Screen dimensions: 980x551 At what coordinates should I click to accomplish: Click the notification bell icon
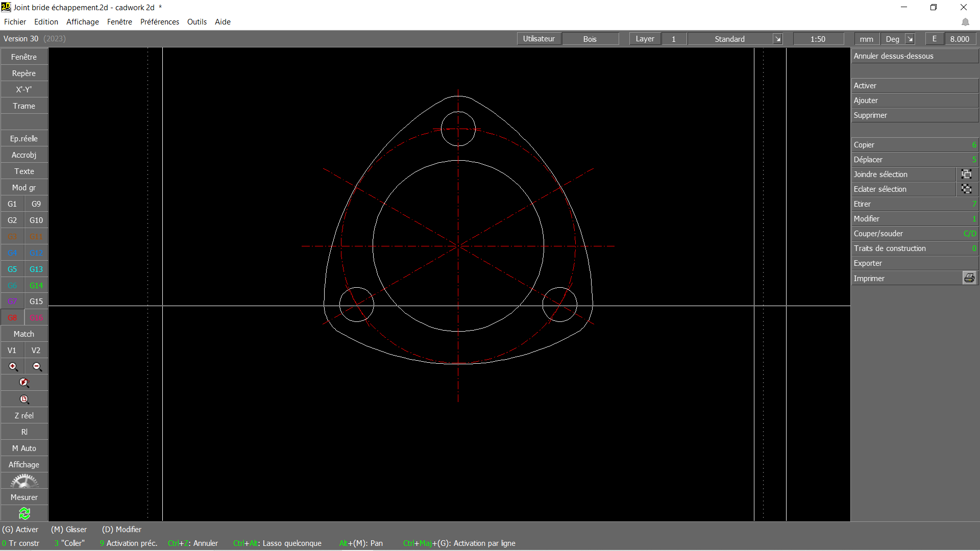(x=965, y=22)
